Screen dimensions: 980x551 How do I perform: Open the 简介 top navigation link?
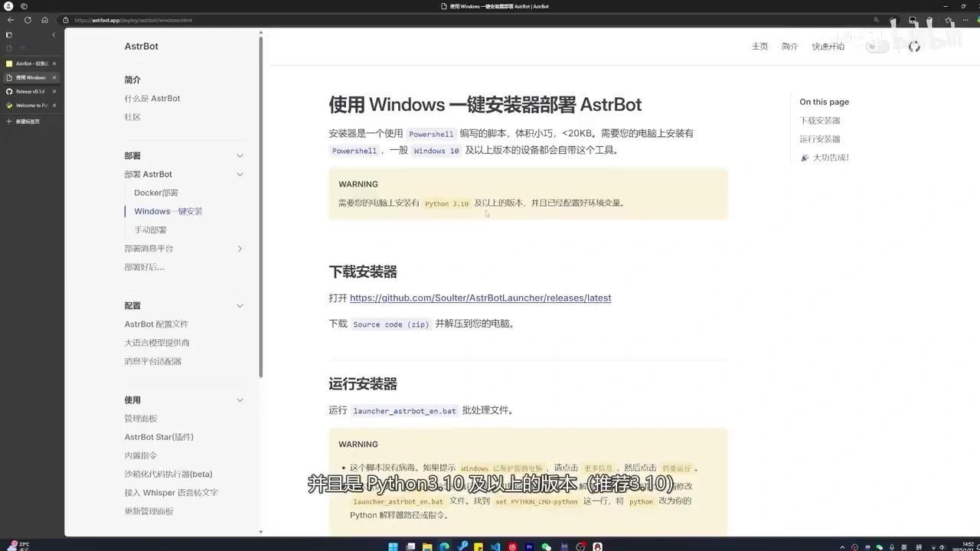click(x=789, y=47)
